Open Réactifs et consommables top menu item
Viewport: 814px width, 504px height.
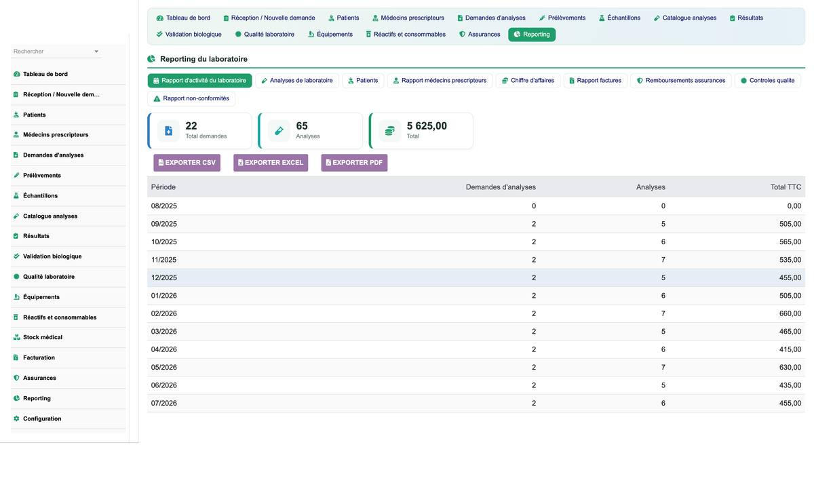(x=406, y=34)
